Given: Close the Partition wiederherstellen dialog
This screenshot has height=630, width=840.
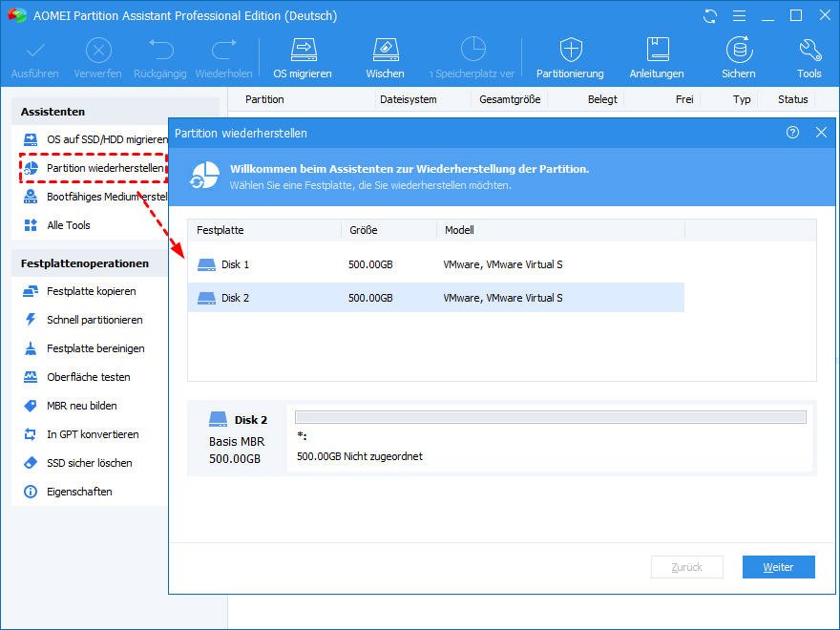Looking at the screenshot, I should [821, 133].
